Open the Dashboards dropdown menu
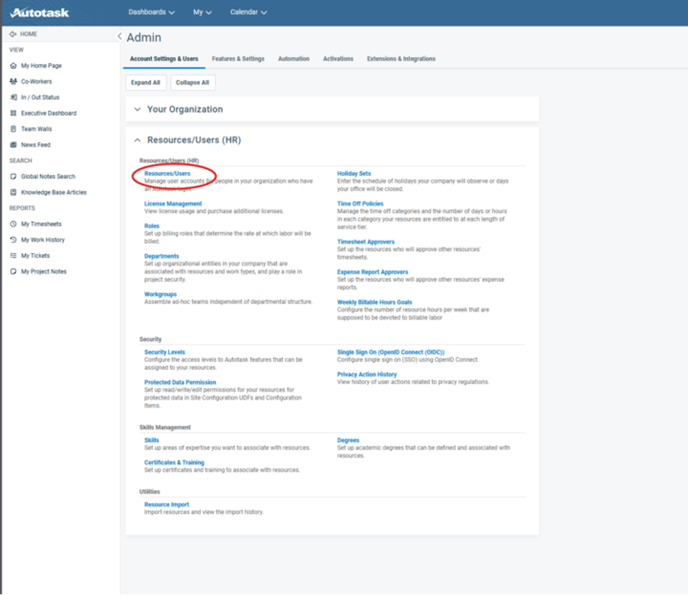 pos(151,12)
